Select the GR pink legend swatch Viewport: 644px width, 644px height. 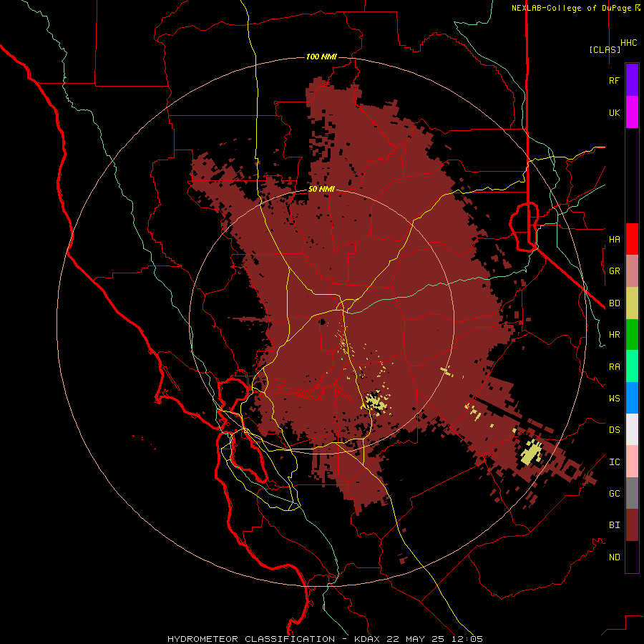pyautogui.click(x=632, y=271)
